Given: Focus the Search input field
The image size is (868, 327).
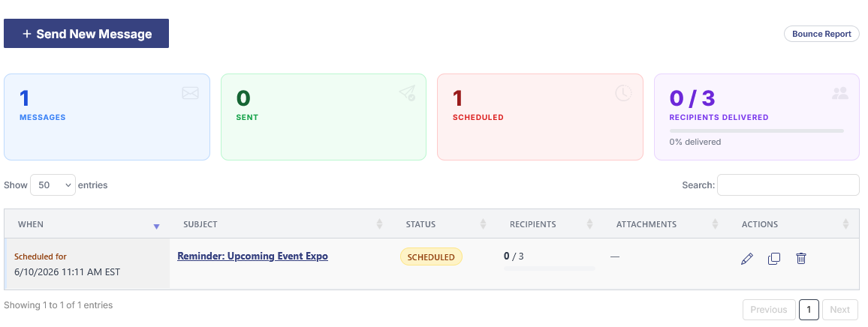Looking at the screenshot, I should tap(788, 184).
